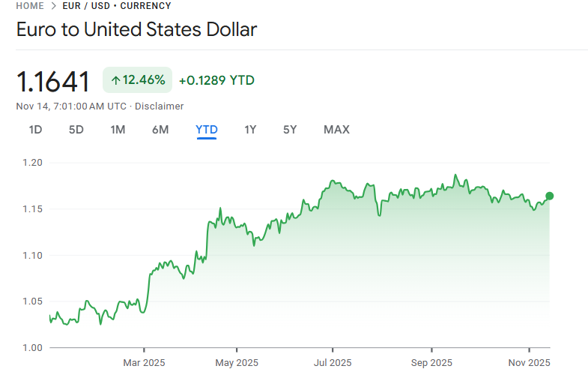The image size is (588, 372).
Task: Select the MAX time range
Action: coord(336,130)
